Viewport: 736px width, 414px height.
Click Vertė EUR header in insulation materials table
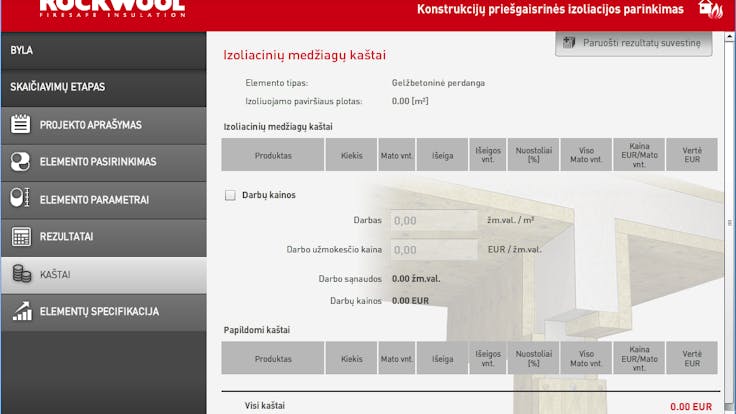coord(692,155)
